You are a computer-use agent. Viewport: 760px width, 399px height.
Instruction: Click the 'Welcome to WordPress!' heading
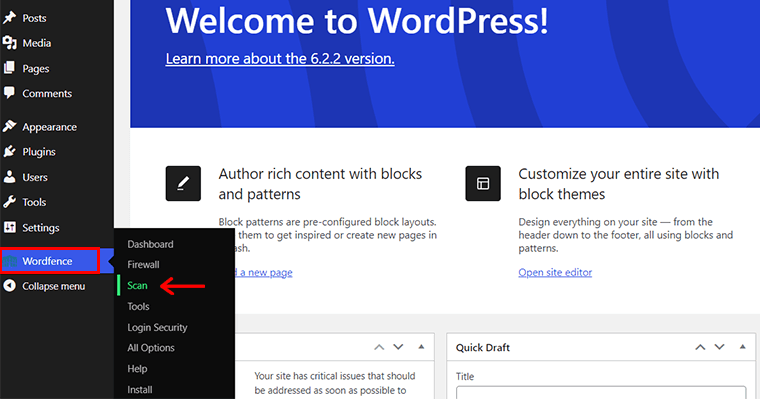(357, 20)
